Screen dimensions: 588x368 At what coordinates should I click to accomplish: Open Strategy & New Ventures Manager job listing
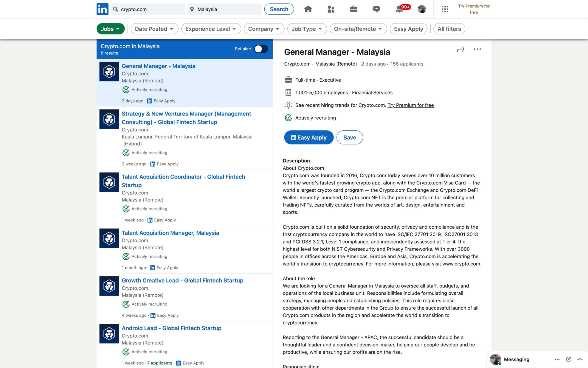point(186,118)
